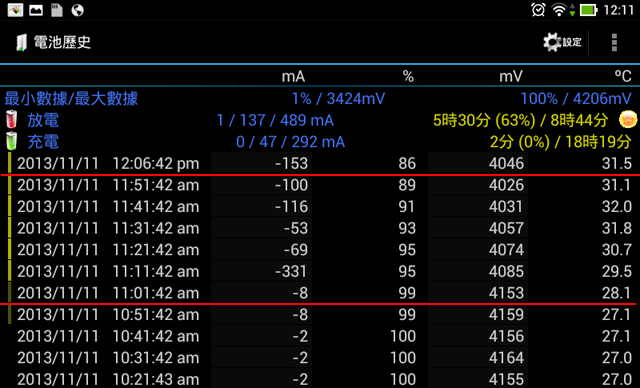Tap the 0 / 47 / 292 mA value
640x388 pixels.
click(291, 142)
